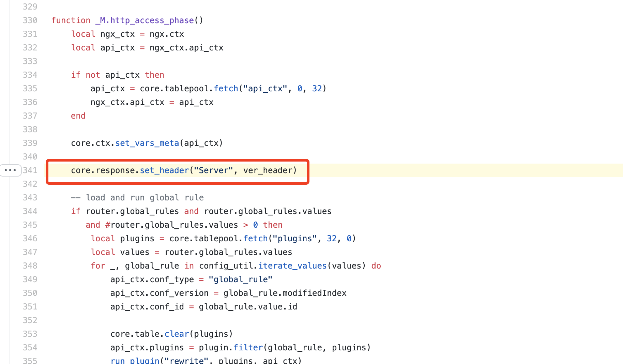Screen dimensions: 623x364
Task: Select line number 350 at conf_version assignment
Action: click(30, 293)
